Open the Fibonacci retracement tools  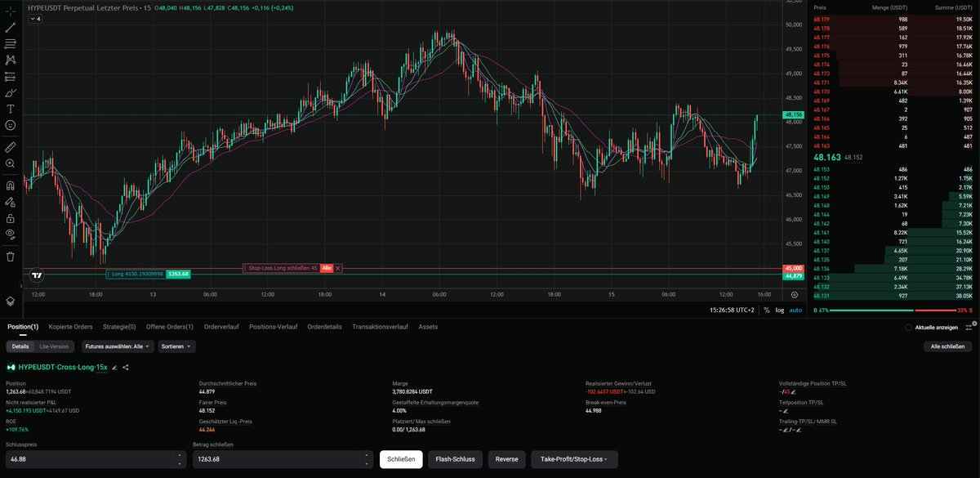(x=10, y=42)
